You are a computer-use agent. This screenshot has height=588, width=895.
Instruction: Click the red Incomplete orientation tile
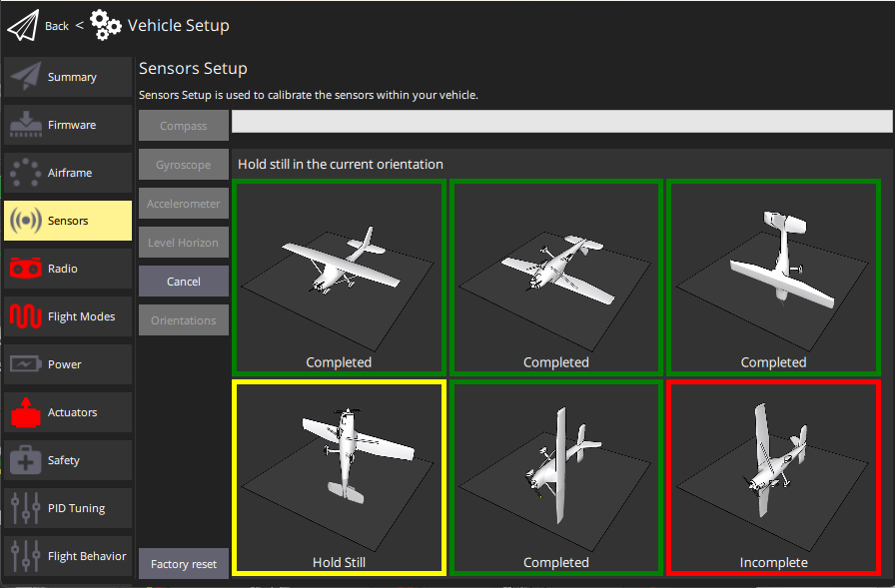click(773, 477)
